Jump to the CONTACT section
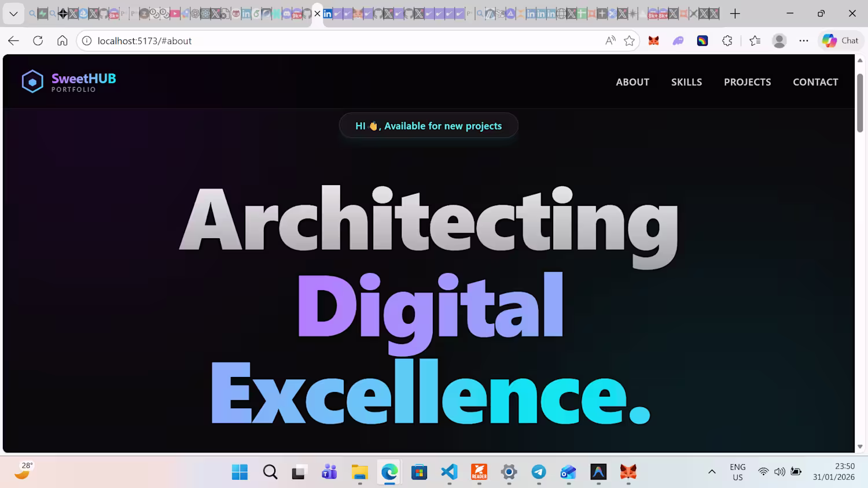This screenshot has height=488, width=868. click(x=815, y=82)
